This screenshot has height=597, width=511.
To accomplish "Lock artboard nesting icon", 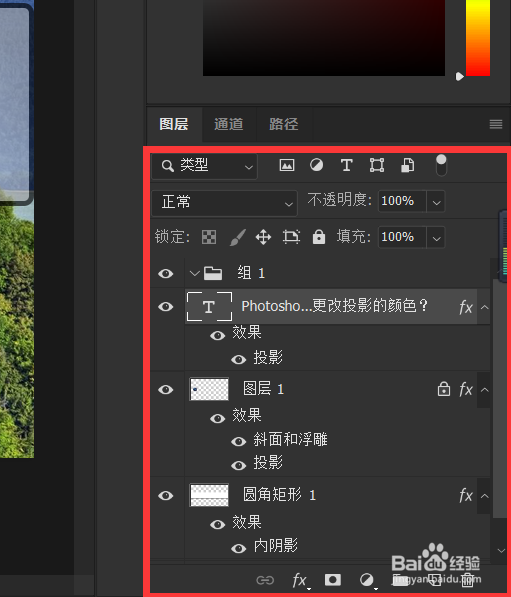I will 291,237.
